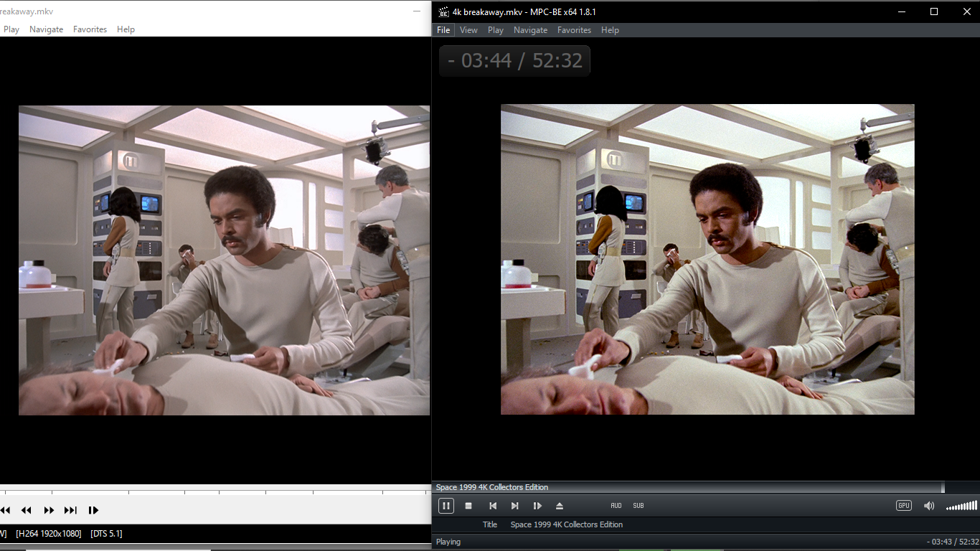Open the Play menu in MPC-BE
This screenshot has width=980, height=551.
pos(496,30)
